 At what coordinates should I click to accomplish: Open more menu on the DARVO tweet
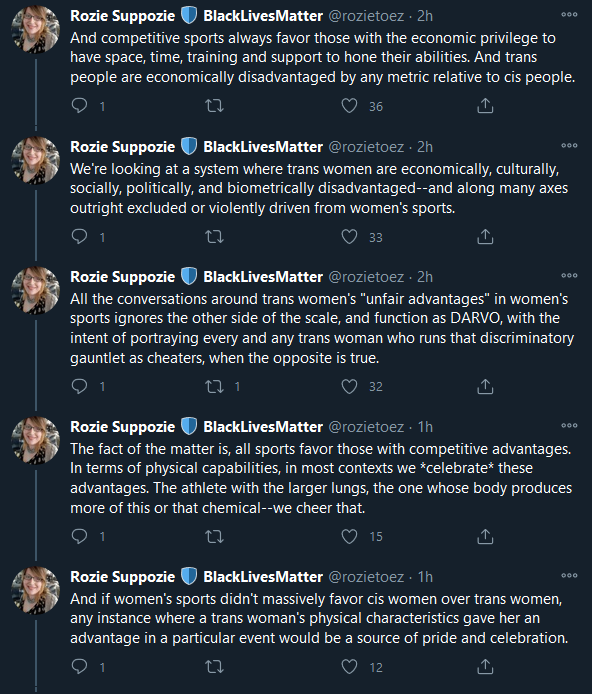569,275
